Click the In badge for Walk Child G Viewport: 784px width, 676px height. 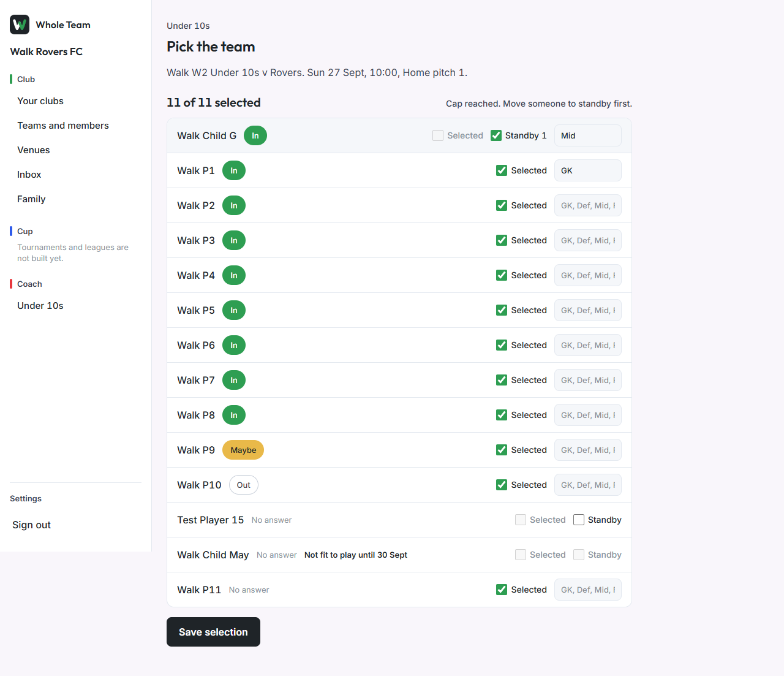pos(255,135)
